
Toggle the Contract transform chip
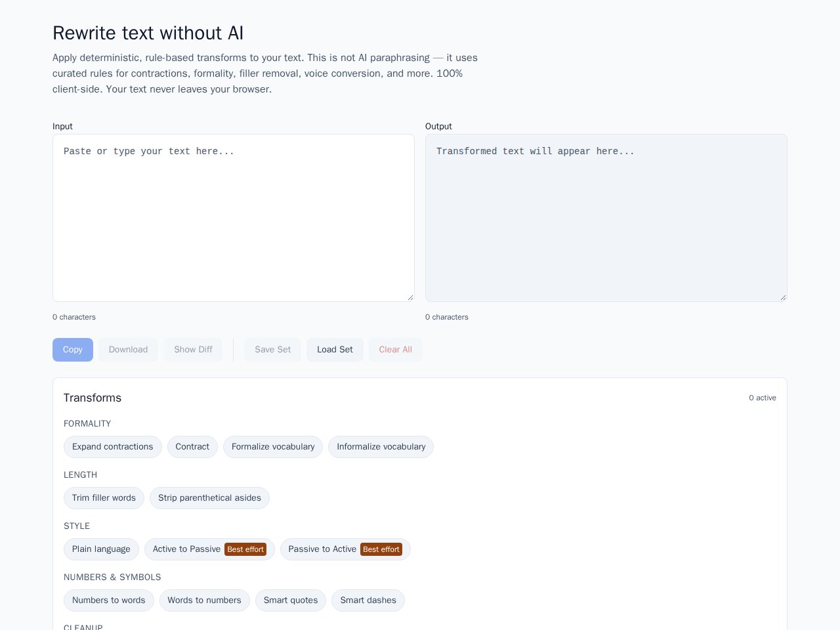coord(192,447)
